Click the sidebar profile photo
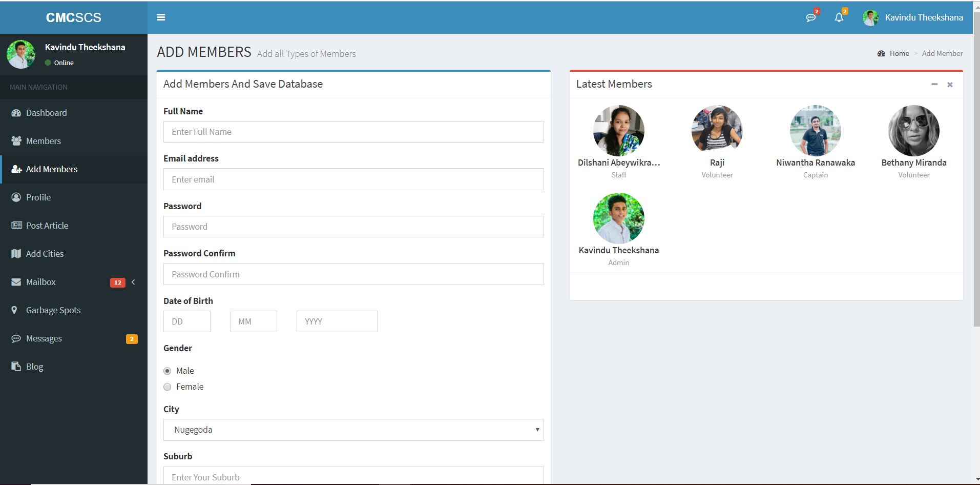Screen dimensions: 980x485 [x=21, y=54]
